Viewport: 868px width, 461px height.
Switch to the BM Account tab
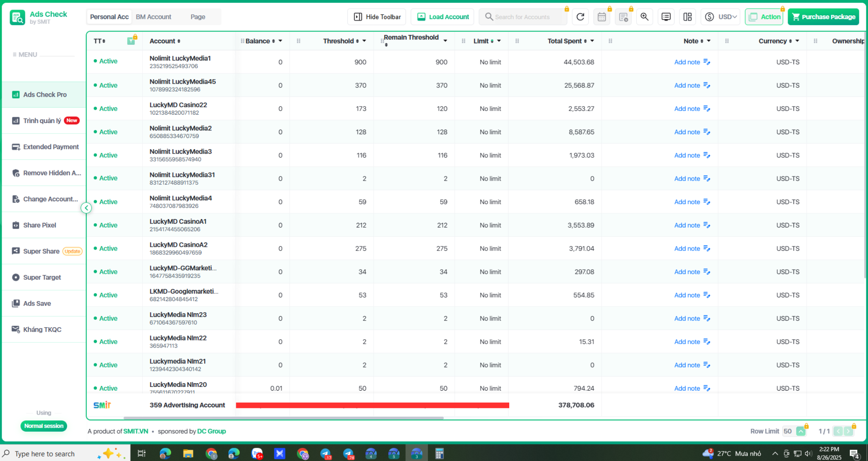point(154,17)
